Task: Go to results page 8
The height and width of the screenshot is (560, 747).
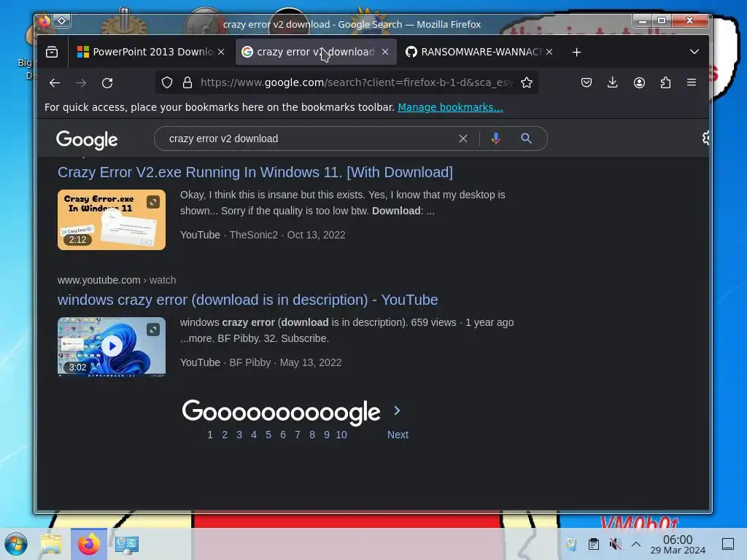Action: 312,435
